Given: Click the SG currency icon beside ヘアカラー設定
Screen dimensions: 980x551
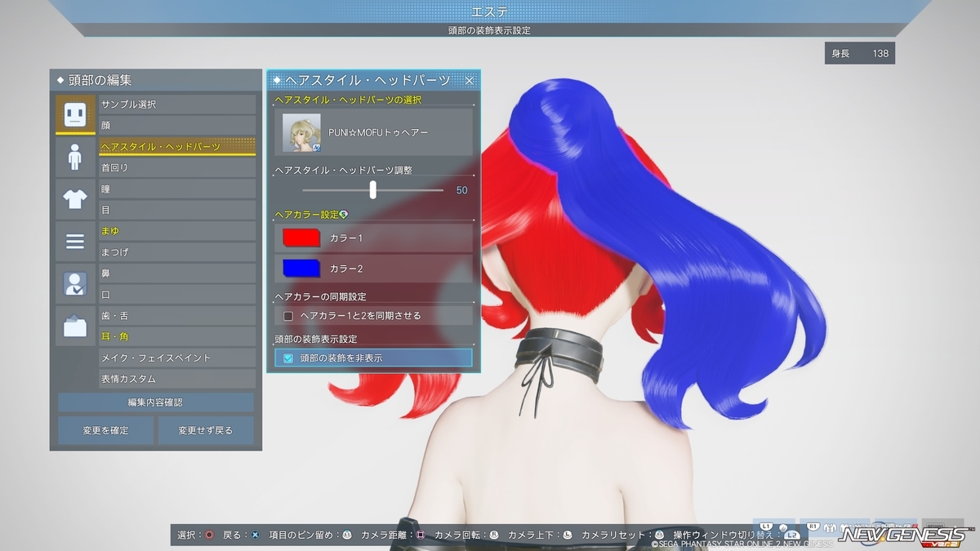Looking at the screenshot, I should [x=344, y=214].
